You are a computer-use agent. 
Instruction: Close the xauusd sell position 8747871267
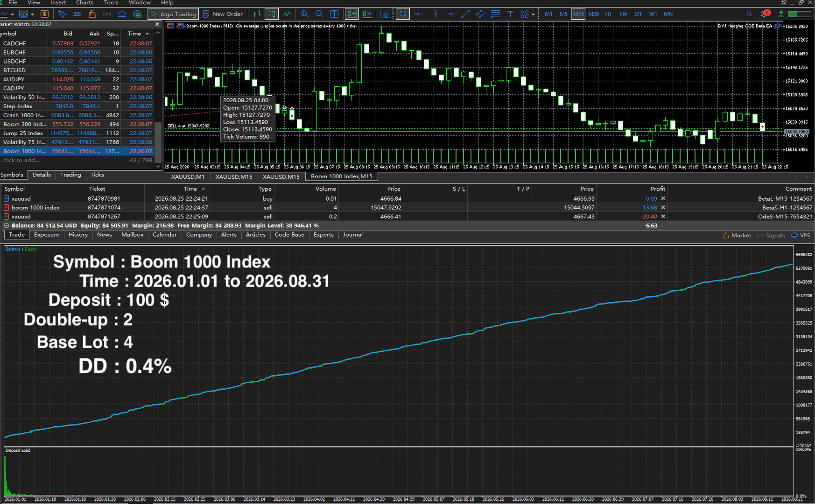coord(663,217)
